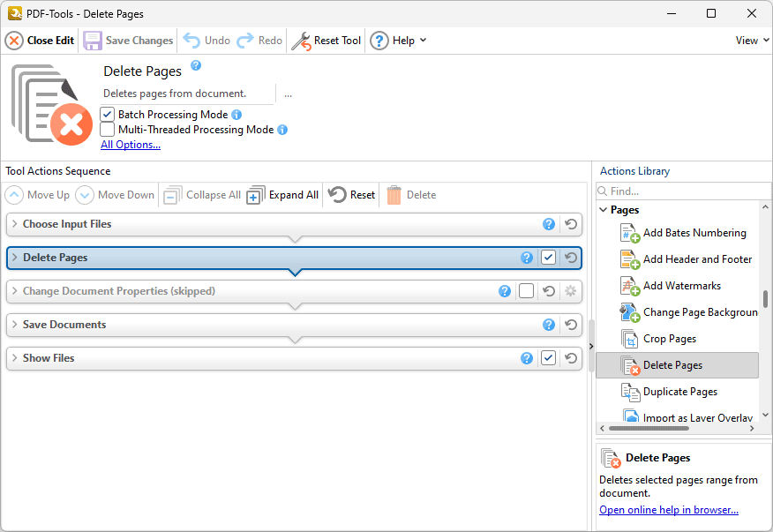The height and width of the screenshot is (532, 773).
Task: Collapse the Actions Library panel with the splitter arrow
Action: pyautogui.click(x=591, y=346)
